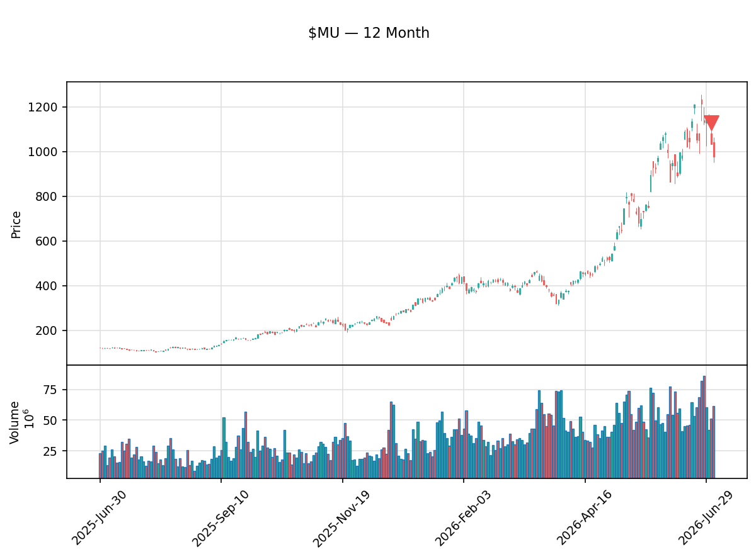Screen dimensions: 756x559
Task: Select the '2026-Apr-16' date label
Action: 585,517
